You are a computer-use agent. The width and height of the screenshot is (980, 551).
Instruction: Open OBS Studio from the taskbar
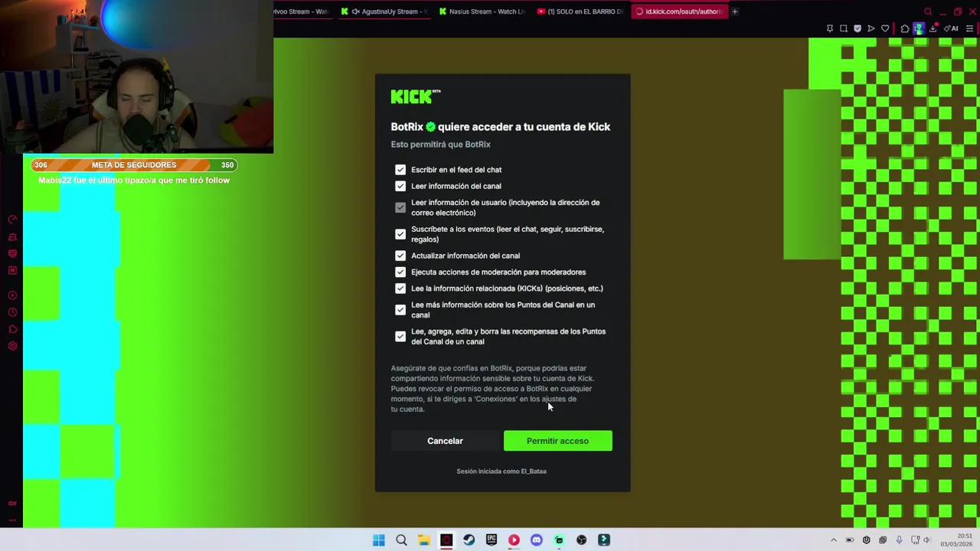(581, 540)
